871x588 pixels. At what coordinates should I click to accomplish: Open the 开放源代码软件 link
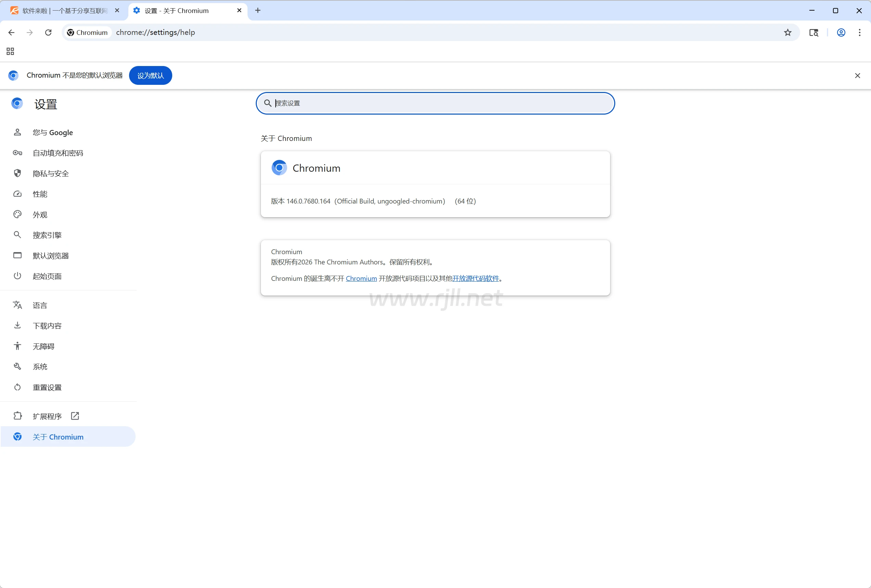pos(475,278)
